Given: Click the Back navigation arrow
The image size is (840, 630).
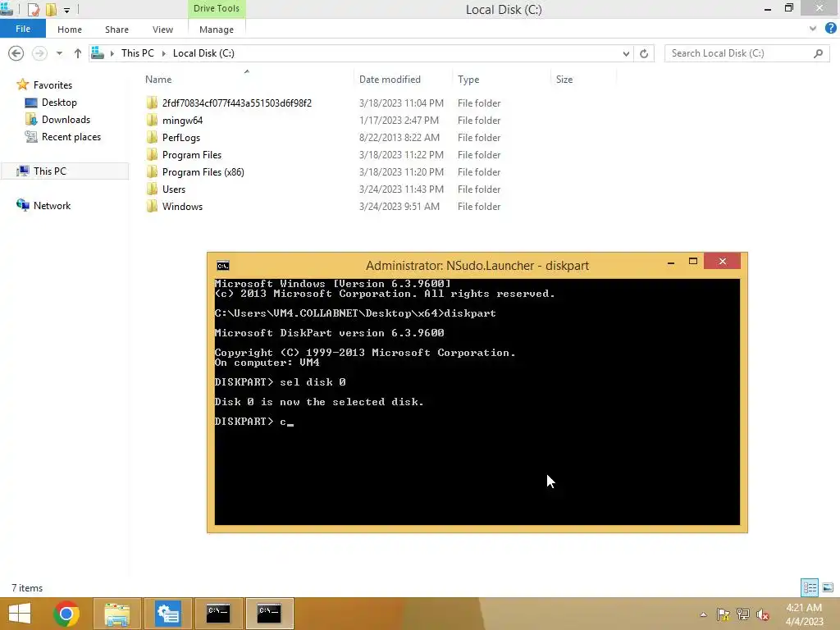Looking at the screenshot, I should (x=16, y=53).
